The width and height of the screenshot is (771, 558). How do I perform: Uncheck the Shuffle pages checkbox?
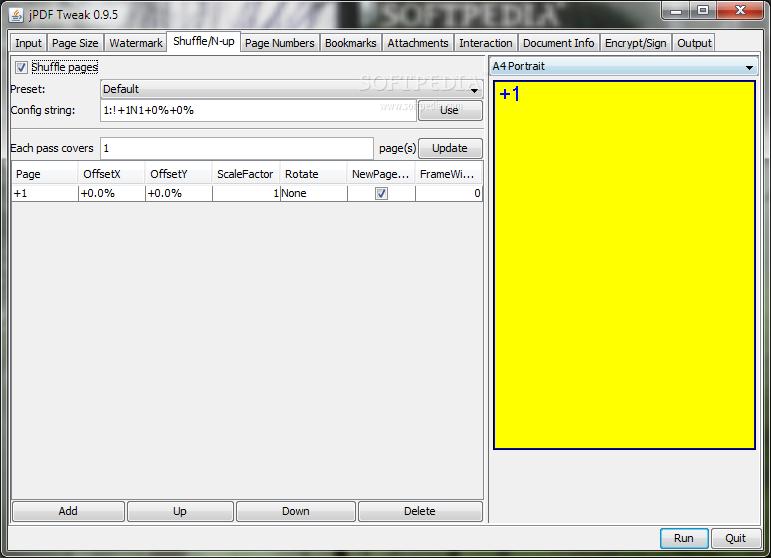21,67
